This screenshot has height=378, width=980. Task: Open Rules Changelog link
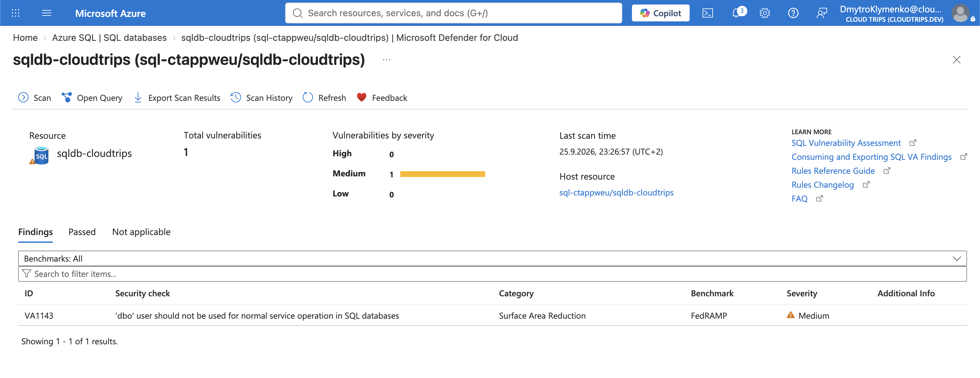tap(822, 184)
